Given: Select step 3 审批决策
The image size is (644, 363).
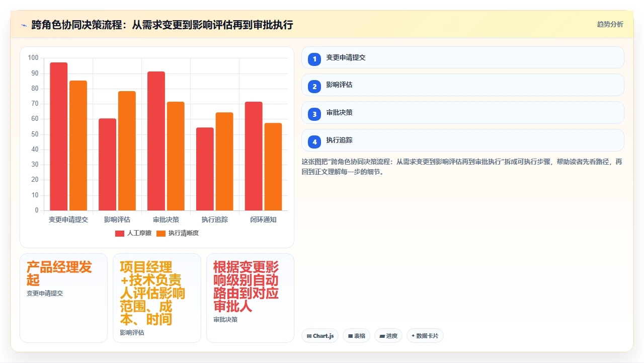Looking at the screenshot, I should 462,113.
